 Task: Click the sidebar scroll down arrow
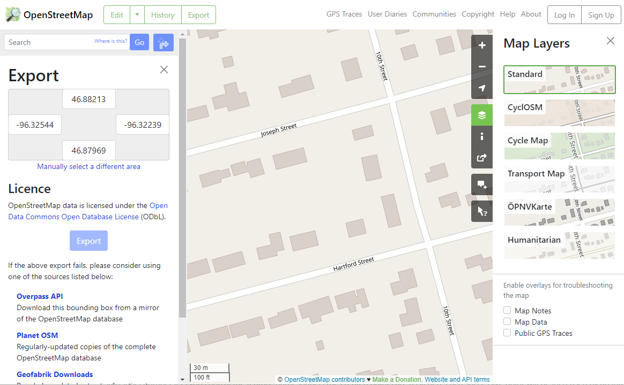point(182,379)
